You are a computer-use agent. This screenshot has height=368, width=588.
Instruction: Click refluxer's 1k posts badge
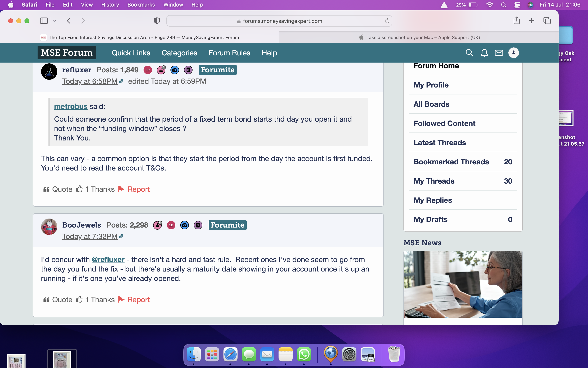tap(148, 70)
